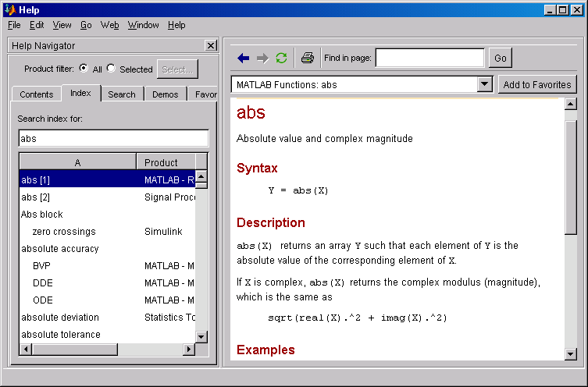This screenshot has height=387, width=588.
Task: Close the Help Navigator pane
Action: click(x=211, y=46)
